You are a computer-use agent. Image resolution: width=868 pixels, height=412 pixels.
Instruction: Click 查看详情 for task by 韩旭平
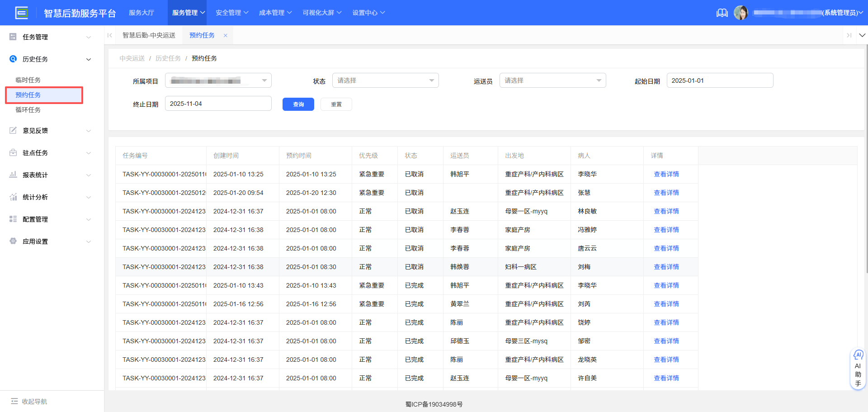point(666,174)
